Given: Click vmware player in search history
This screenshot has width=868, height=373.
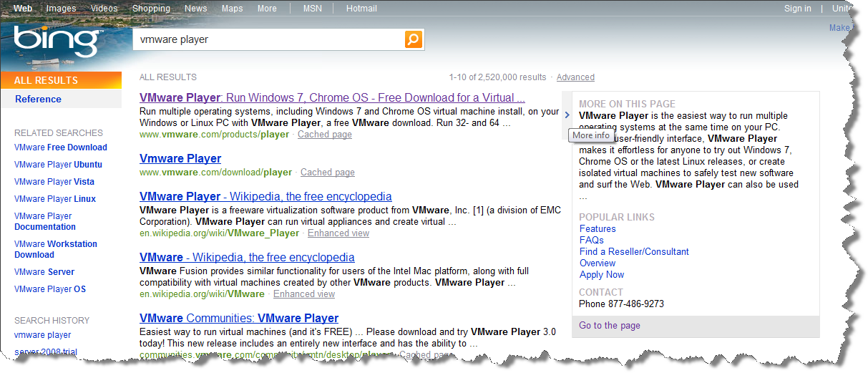Looking at the screenshot, I should pos(43,335).
